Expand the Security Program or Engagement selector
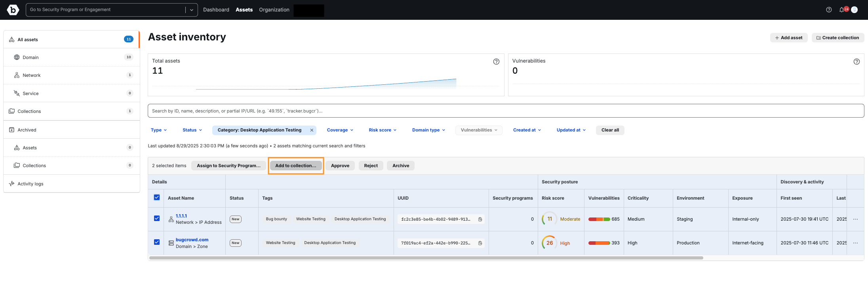 tap(192, 10)
